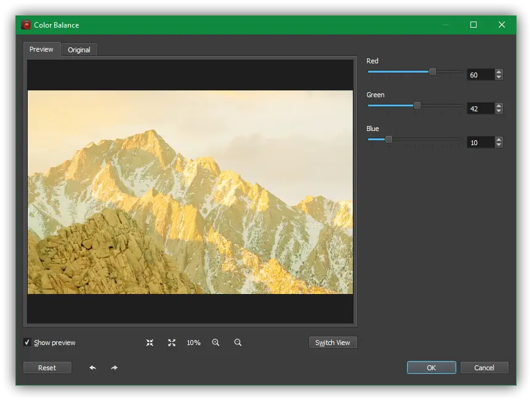Zoom in with the magnifier plus icon
The image size is (532, 401).
click(216, 343)
